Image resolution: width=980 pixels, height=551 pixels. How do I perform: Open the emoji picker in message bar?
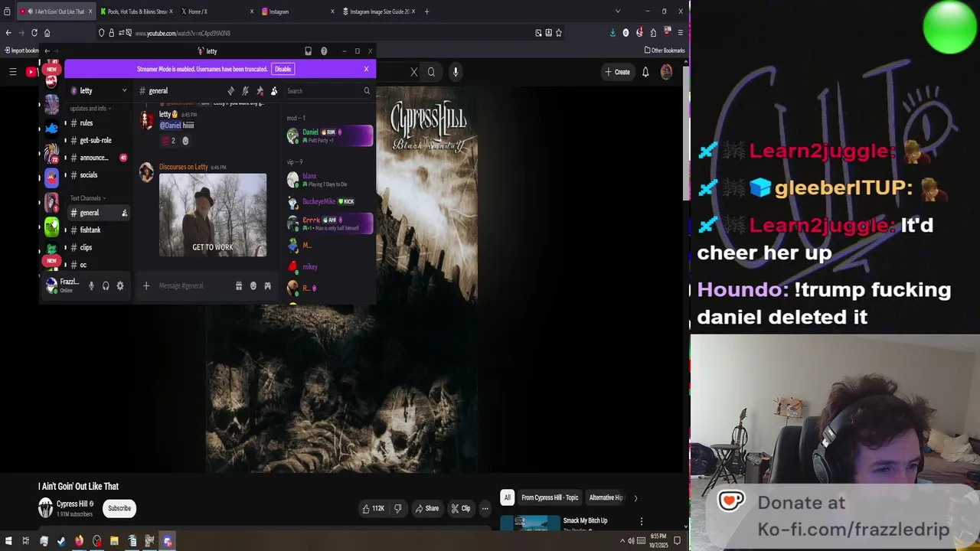pos(253,285)
